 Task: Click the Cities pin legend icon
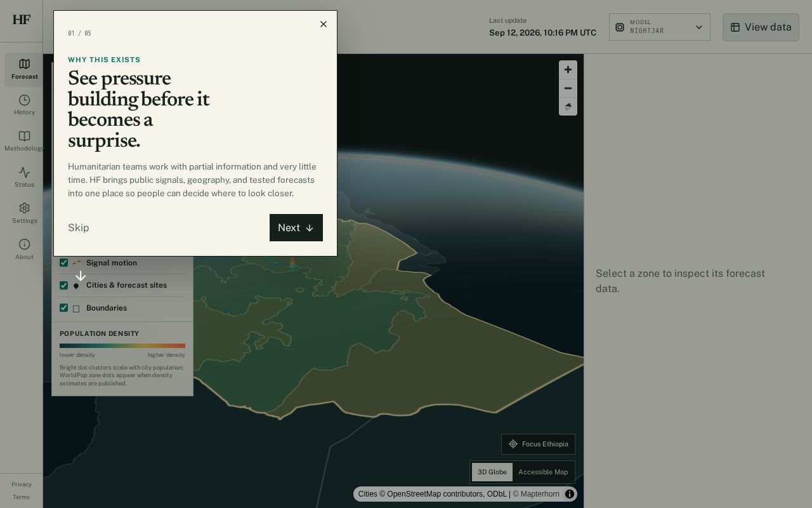point(76,286)
